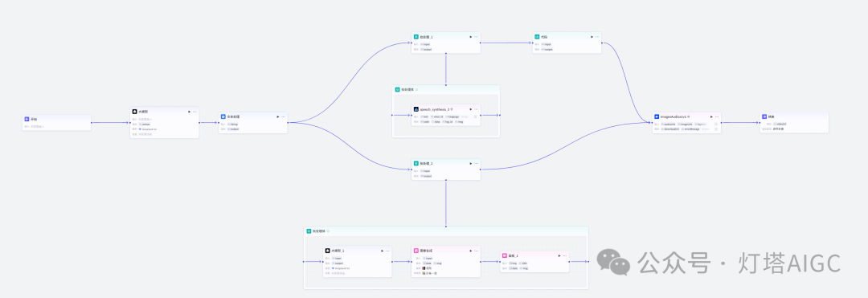Click the 结束 end node icon
Viewport: 868px width, 298px height.
click(764, 116)
